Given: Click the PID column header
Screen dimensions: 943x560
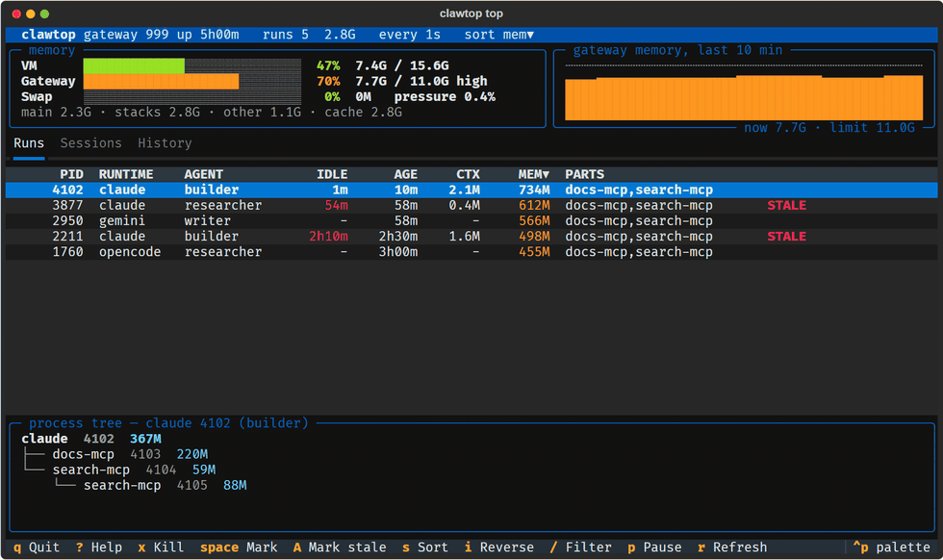Looking at the screenshot, I should pyautogui.click(x=71, y=174).
